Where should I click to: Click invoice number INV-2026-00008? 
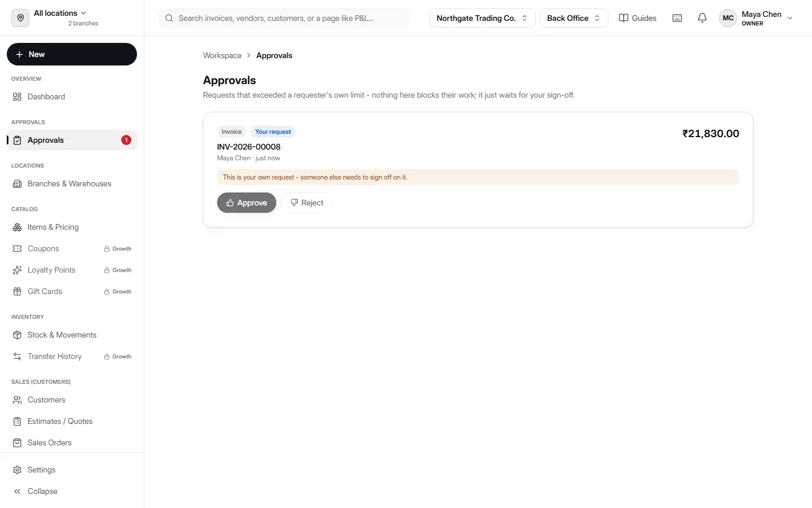pos(249,147)
